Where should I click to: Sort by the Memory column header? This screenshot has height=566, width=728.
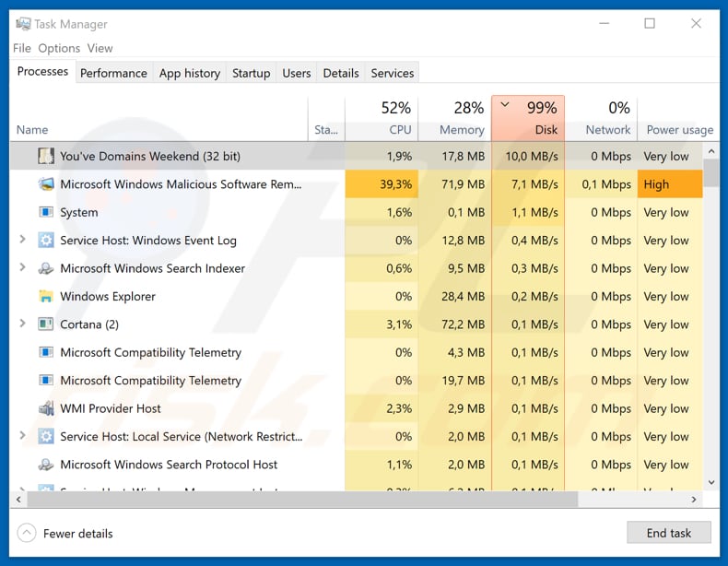454,119
